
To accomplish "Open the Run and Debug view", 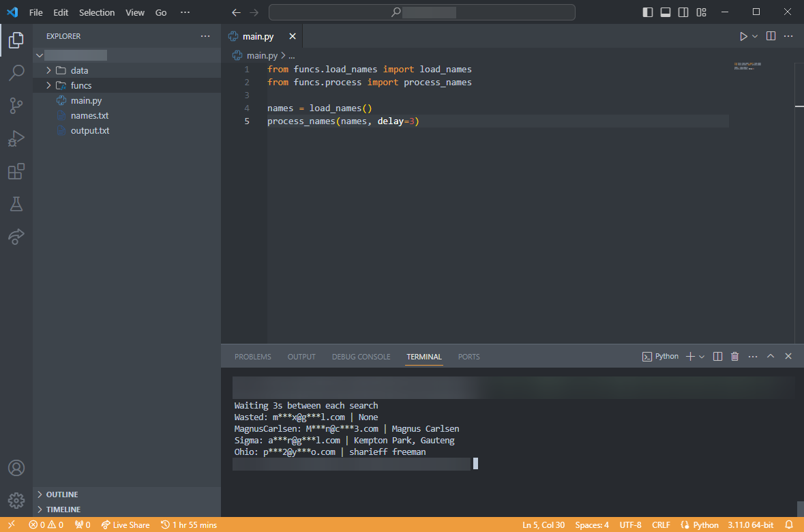I will coord(16,138).
